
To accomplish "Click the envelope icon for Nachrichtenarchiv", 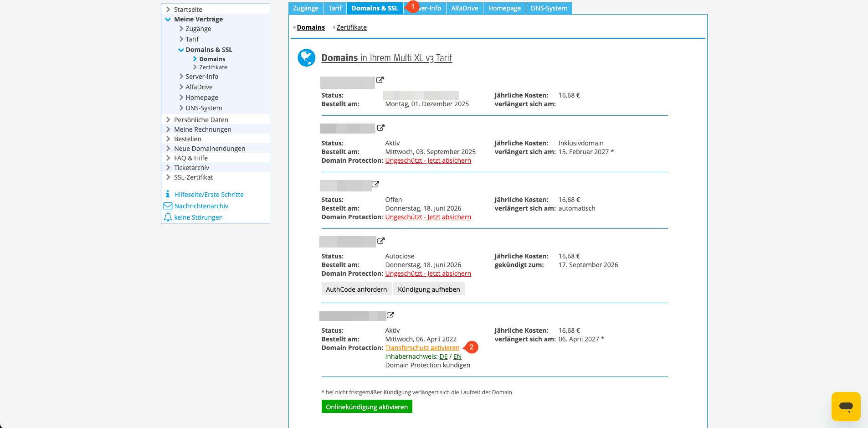I will (x=168, y=206).
